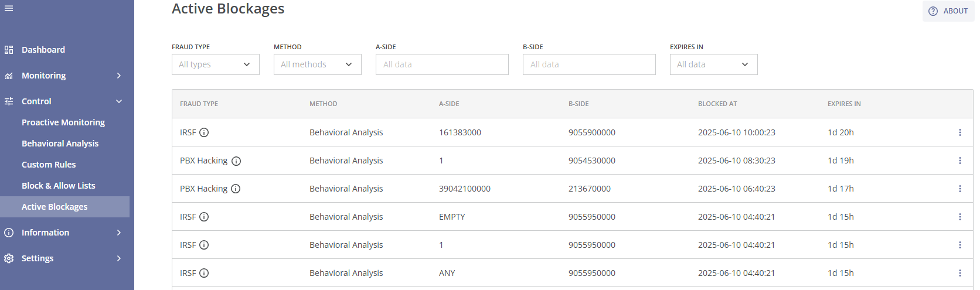Click the Monitoring chart icon
The image size is (980, 290).
(x=9, y=76)
